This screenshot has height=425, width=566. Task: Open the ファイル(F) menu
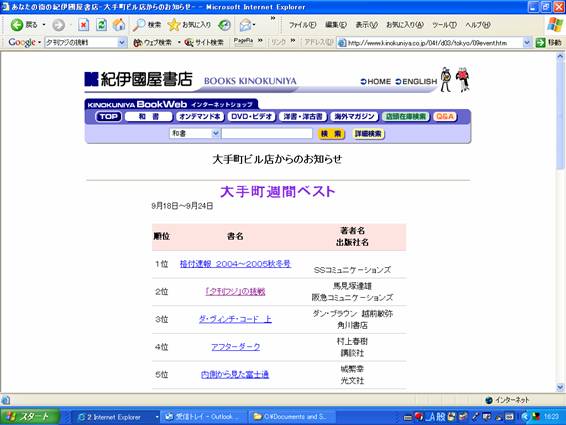pos(302,25)
